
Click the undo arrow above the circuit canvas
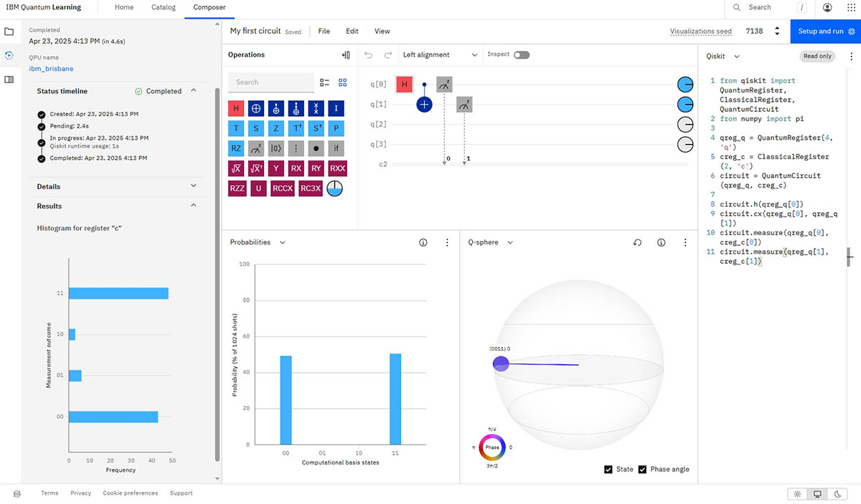tap(368, 54)
